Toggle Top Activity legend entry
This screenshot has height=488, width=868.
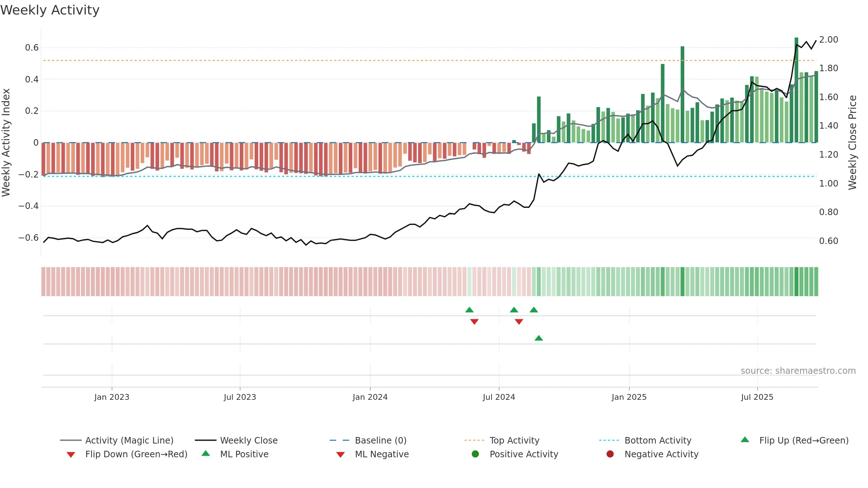point(502,440)
